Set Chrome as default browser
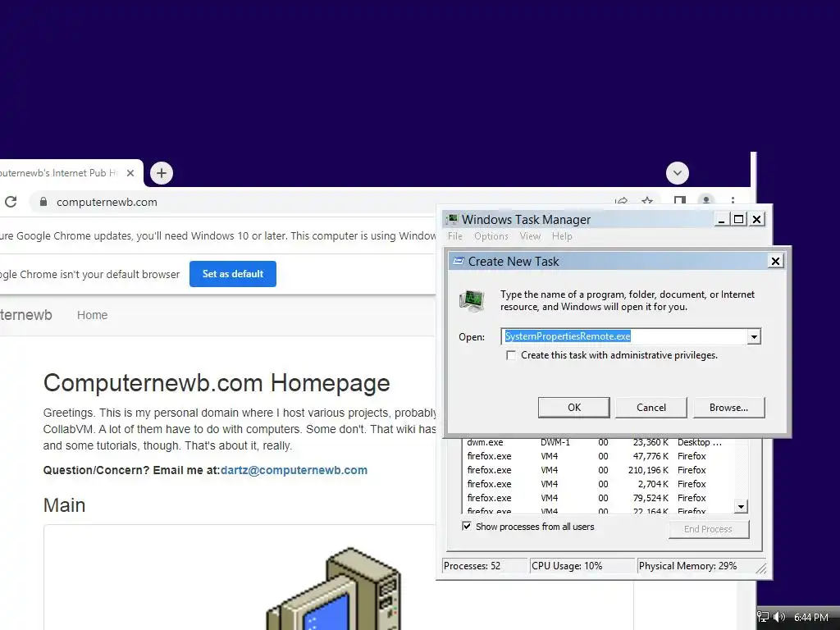This screenshot has width=840, height=630. 232,274
